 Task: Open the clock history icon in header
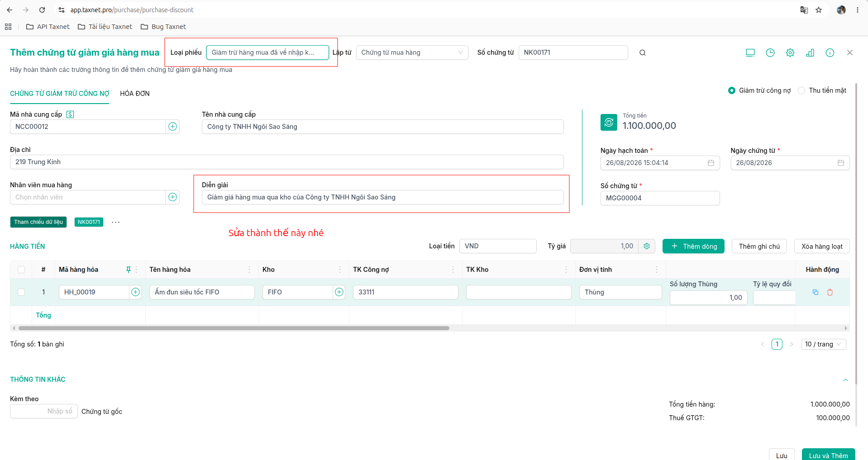770,53
